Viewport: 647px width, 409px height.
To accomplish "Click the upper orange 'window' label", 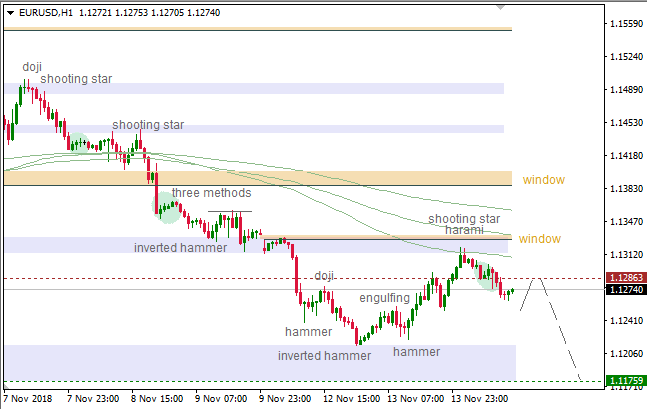I will [x=543, y=180].
